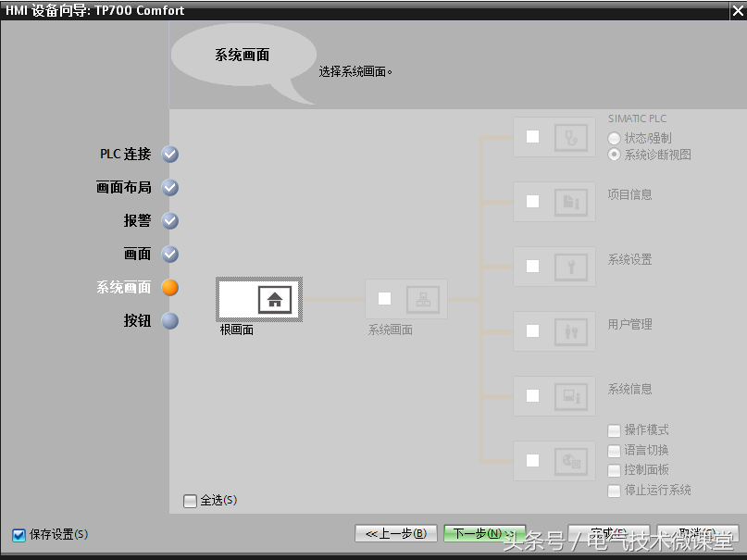Click the orange 系统画面 current step indicator

tap(170, 288)
